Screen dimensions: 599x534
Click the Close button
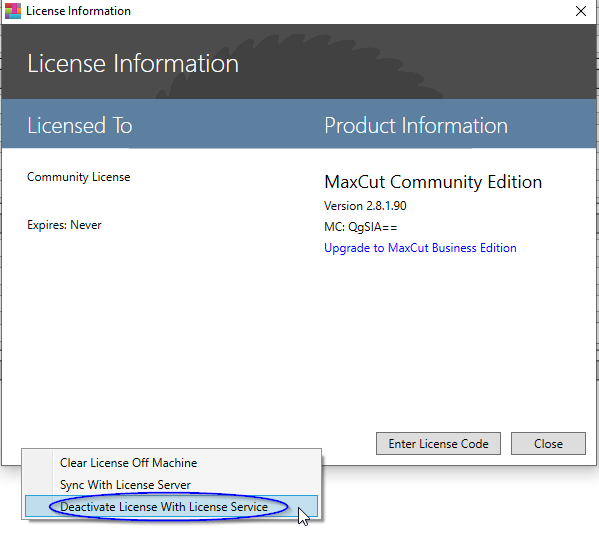pos(548,443)
